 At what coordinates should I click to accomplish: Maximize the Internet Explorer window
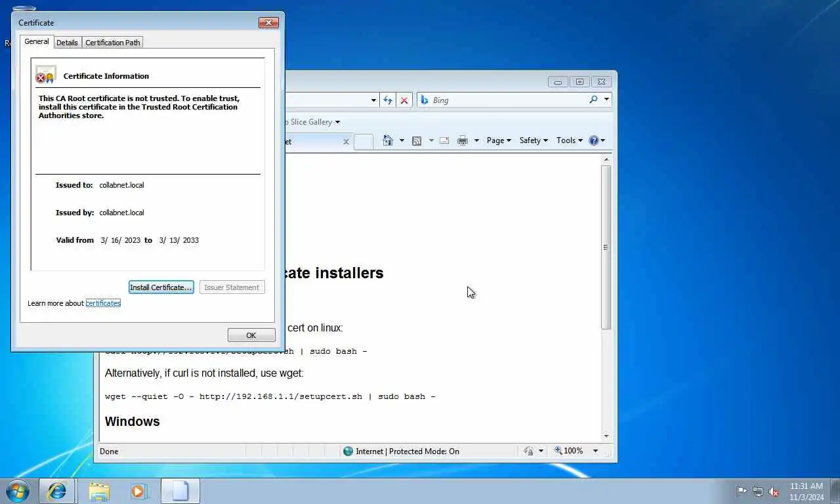pos(579,82)
